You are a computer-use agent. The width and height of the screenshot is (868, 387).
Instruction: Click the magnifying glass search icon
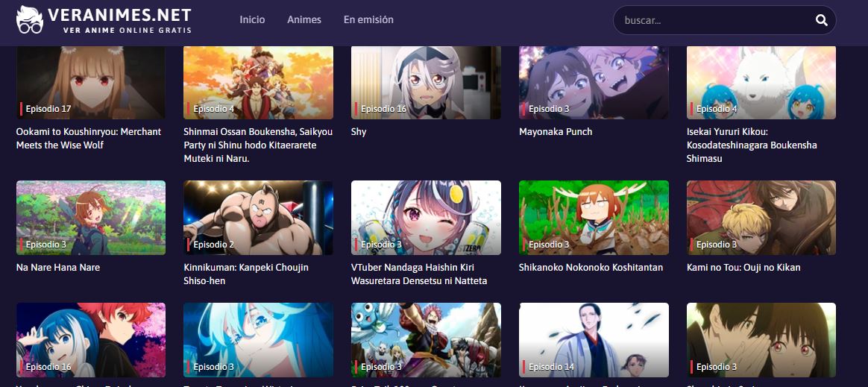[822, 20]
